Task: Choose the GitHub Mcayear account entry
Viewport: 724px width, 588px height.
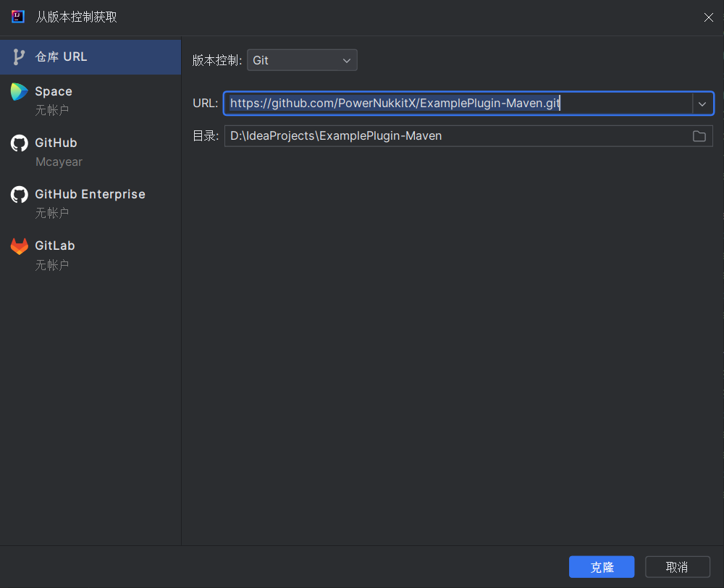Action: click(x=90, y=152)
